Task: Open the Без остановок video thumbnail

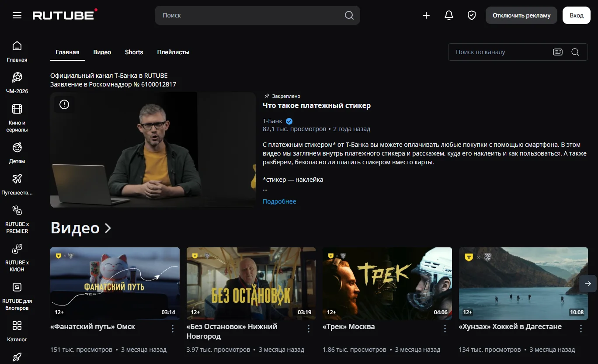Action: tap(251, 284)
